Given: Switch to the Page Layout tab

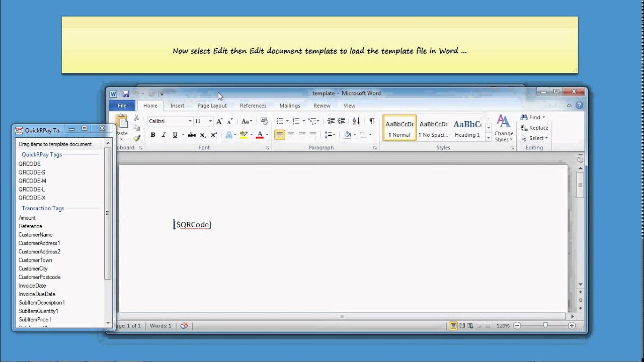Looking at the screenshot, I should 212,106.
